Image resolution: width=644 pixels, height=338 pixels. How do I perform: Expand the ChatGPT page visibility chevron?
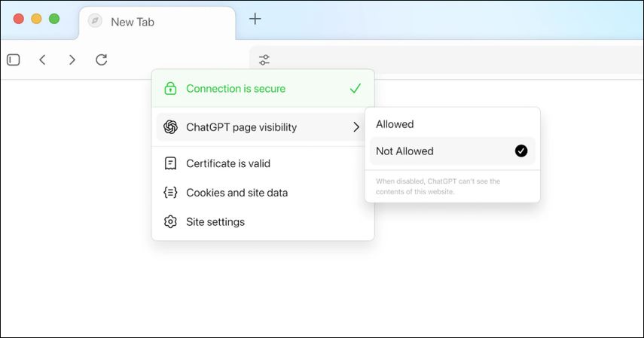click(x=356, y=127)
